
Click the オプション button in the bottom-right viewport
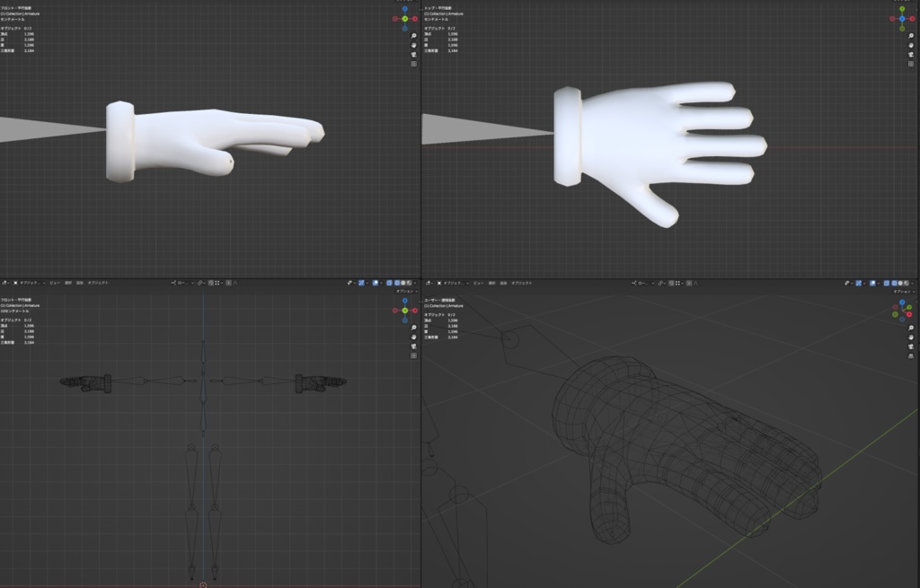904,291
